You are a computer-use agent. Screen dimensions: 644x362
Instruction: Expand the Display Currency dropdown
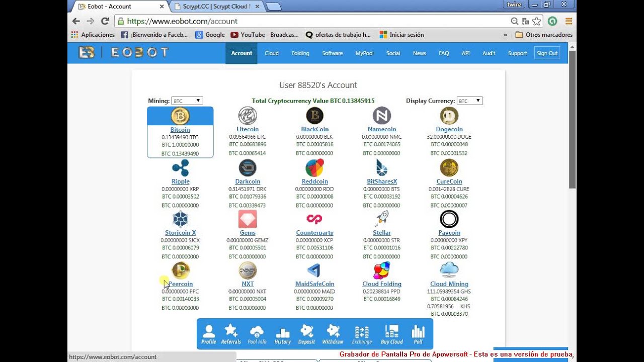click(470, 101)
